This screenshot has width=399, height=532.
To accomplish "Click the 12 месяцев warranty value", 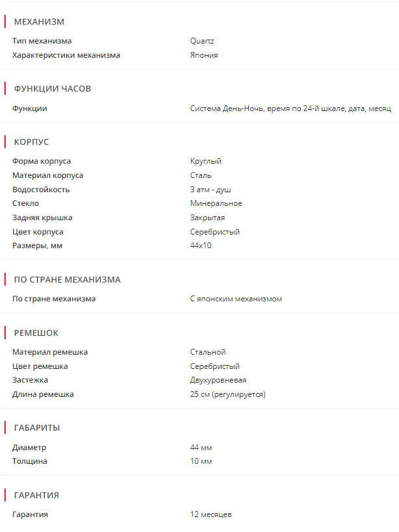I will 211,514.
